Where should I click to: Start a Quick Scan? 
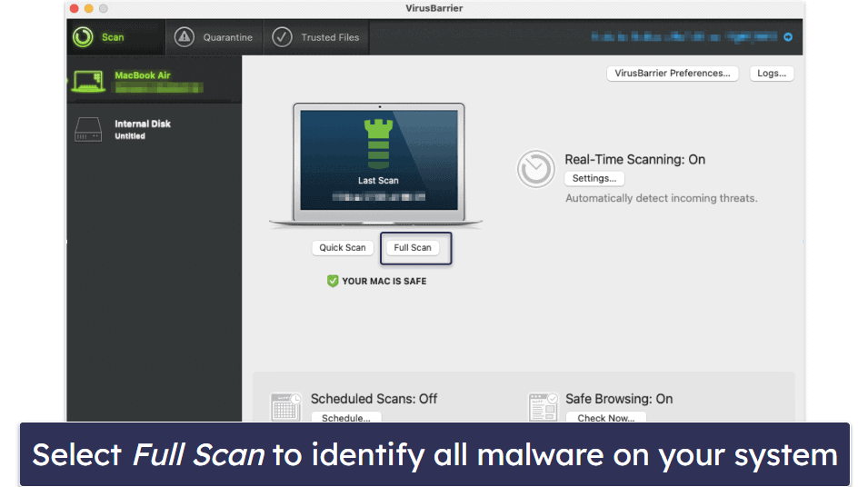(x=342, y=247)
